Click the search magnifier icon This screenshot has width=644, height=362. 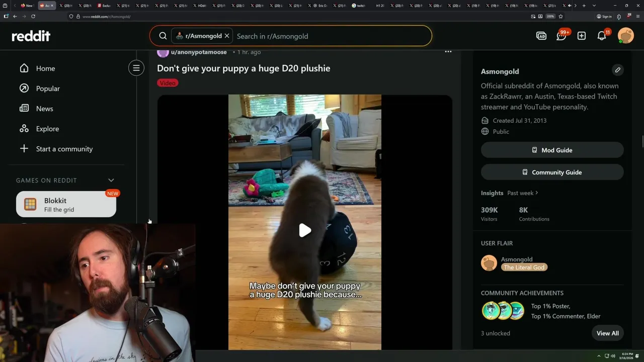coord(163,36)
